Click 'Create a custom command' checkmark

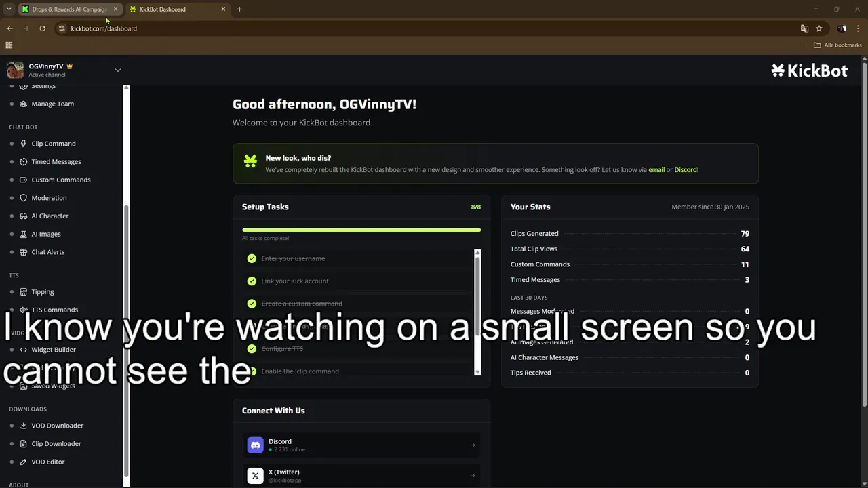pos(252,304)
